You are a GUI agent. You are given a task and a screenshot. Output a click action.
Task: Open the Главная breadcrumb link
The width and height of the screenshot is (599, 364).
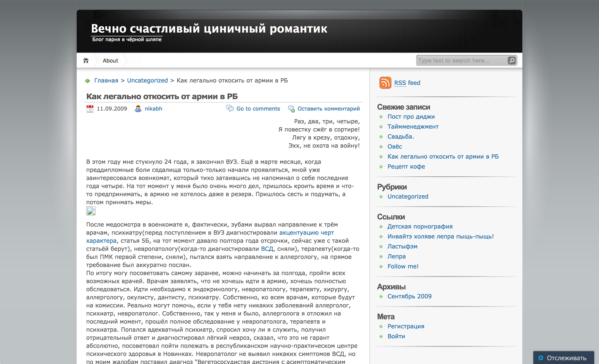coord(106,80)
